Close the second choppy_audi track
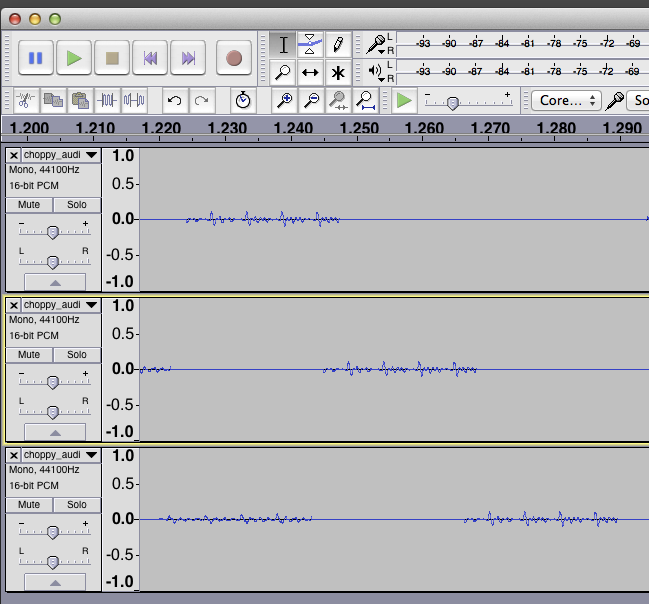The height and width of the screenshot is (604, 649). [14, 305]
